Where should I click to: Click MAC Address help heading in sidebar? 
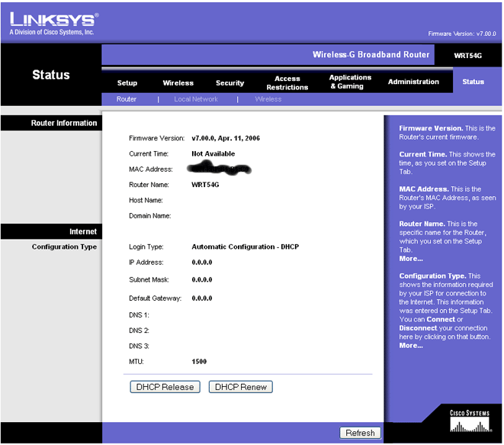click(x=424, y=189)
